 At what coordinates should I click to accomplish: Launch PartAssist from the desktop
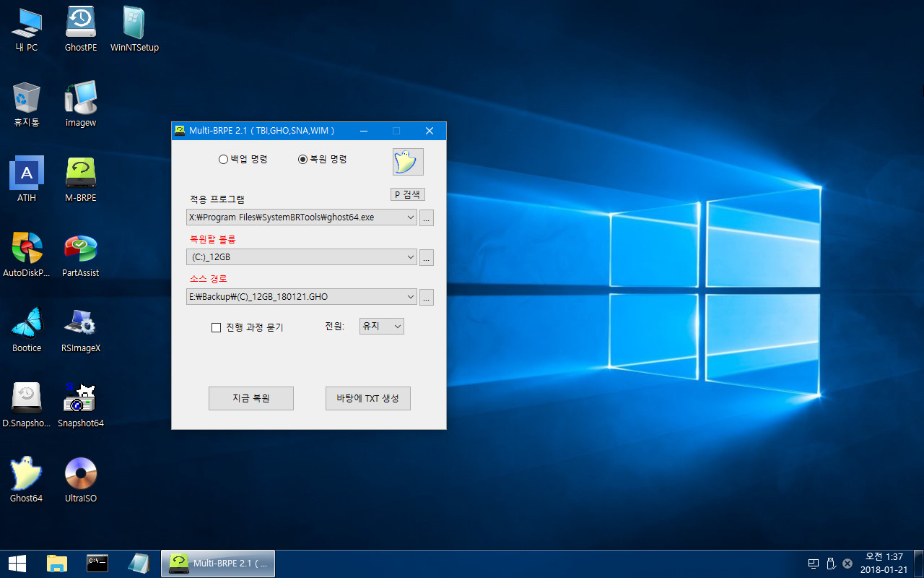click(81, 254)
